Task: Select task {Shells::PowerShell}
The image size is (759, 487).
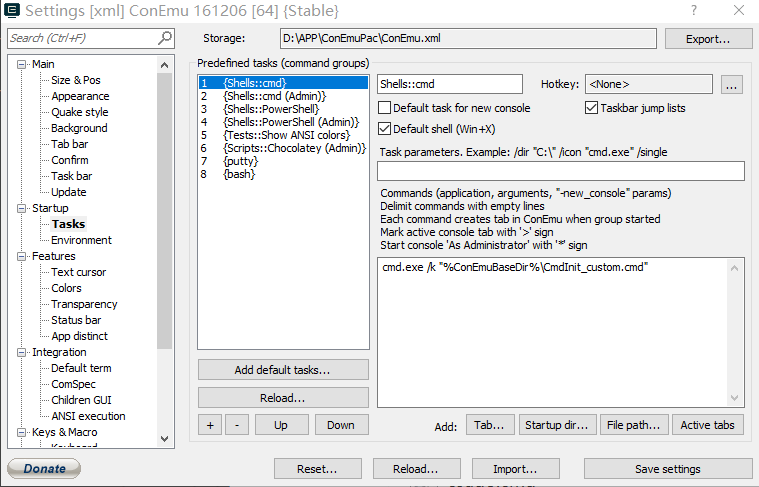Action: 283,109
